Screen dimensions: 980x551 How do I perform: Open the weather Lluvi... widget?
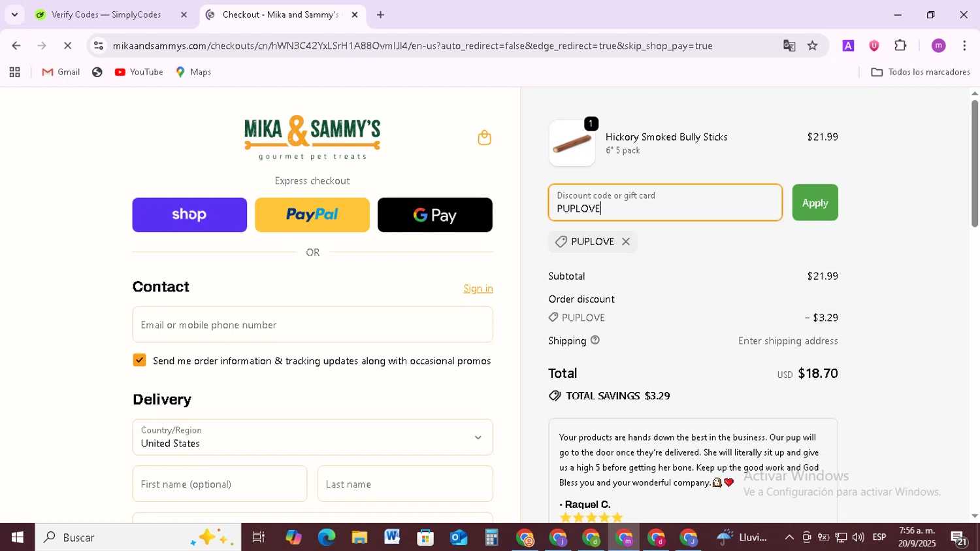[742, 537]
